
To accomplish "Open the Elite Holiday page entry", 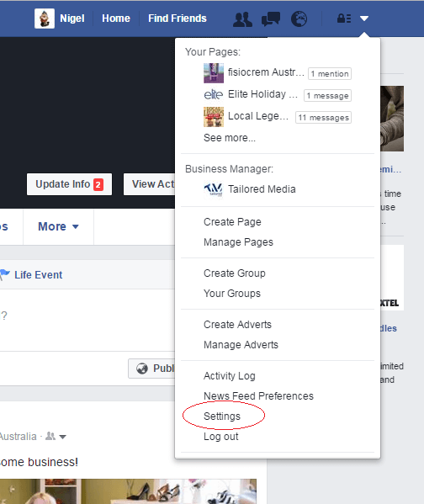I will (x=263, y=94).
